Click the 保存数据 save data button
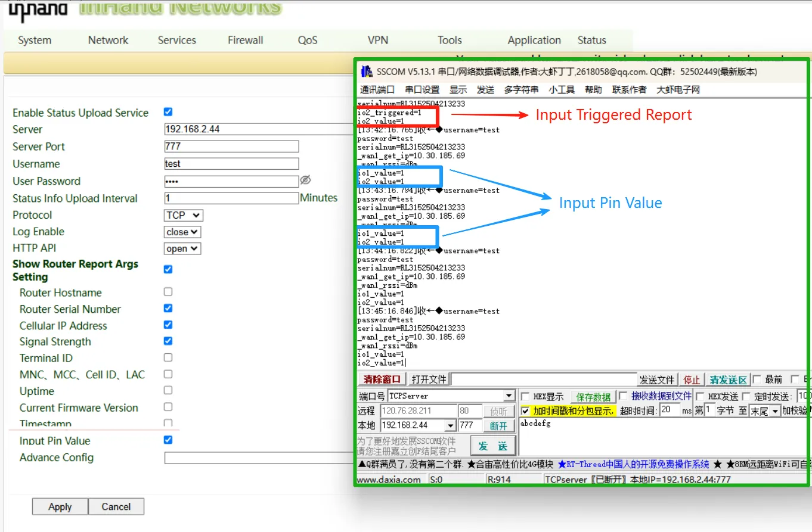The image size is (812, 532). coord(593,397)
